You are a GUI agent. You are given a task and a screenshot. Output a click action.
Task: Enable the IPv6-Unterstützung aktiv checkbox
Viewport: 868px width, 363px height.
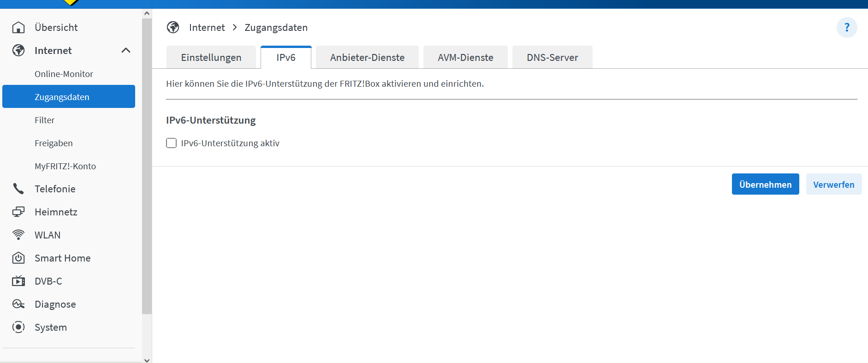coord(172,143)
